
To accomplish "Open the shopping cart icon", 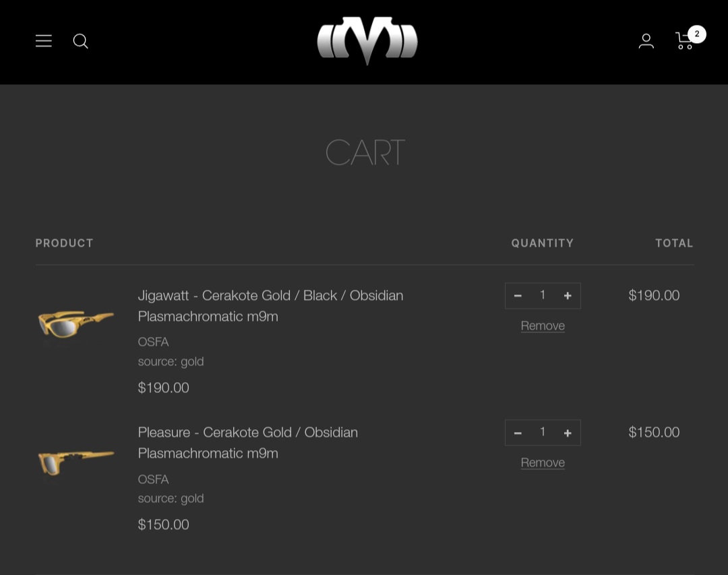I will [684, 42].
